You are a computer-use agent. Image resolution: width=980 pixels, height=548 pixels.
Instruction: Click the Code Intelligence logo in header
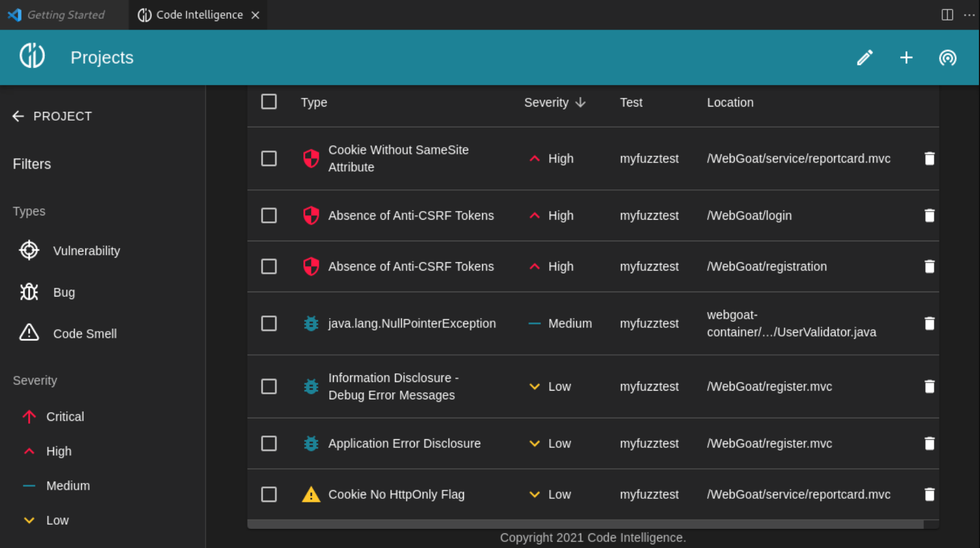[x=32, y=56]
